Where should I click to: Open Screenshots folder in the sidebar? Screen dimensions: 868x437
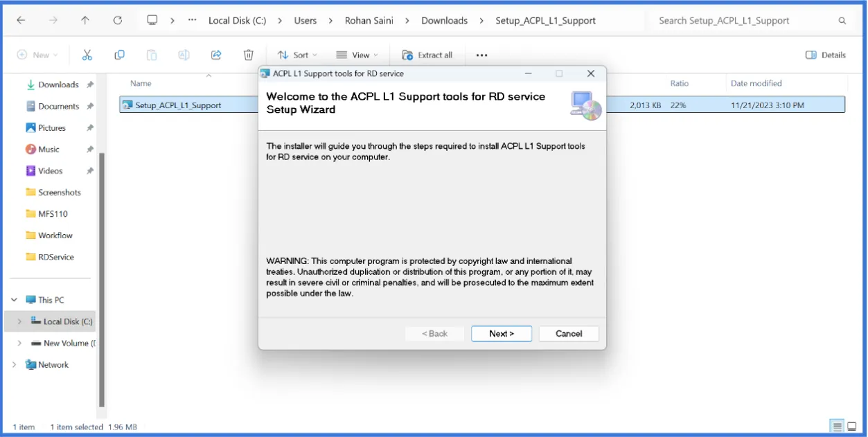point(59,192)
